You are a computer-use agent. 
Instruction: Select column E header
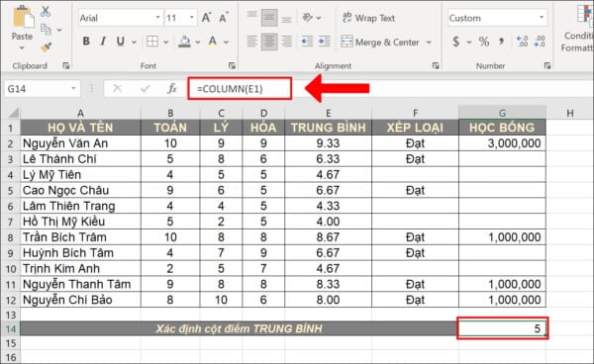(x=328, y=113)
